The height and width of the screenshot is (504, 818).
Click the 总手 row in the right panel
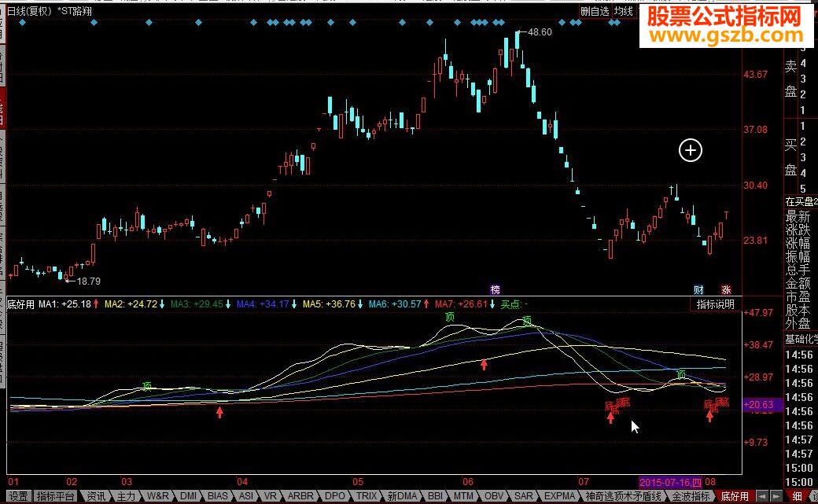(798, 270)
